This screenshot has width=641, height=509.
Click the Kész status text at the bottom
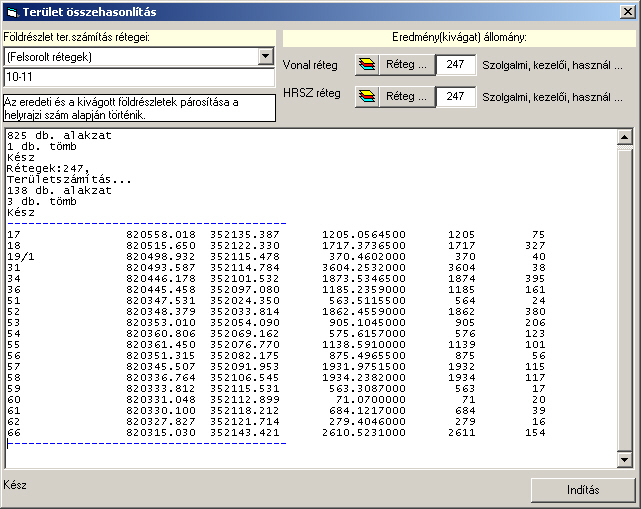(15, 485)
